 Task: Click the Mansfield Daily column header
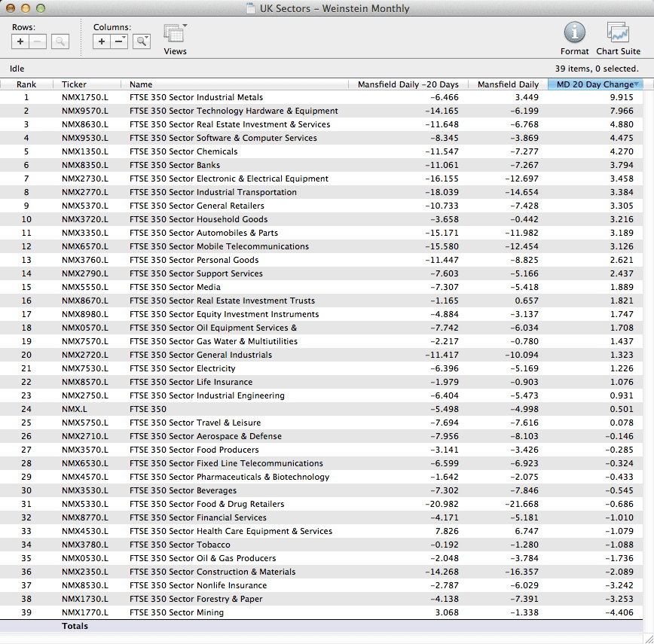(508, 84)
